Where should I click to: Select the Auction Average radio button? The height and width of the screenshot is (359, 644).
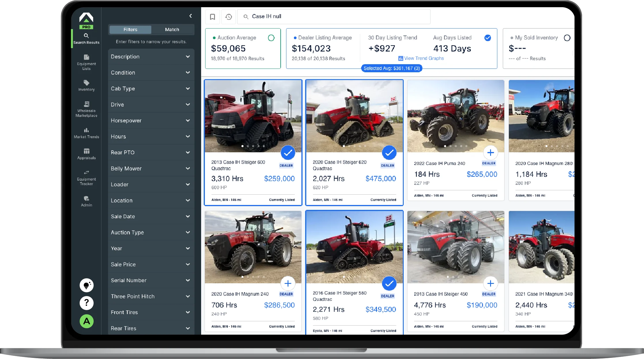click(271, 38)
